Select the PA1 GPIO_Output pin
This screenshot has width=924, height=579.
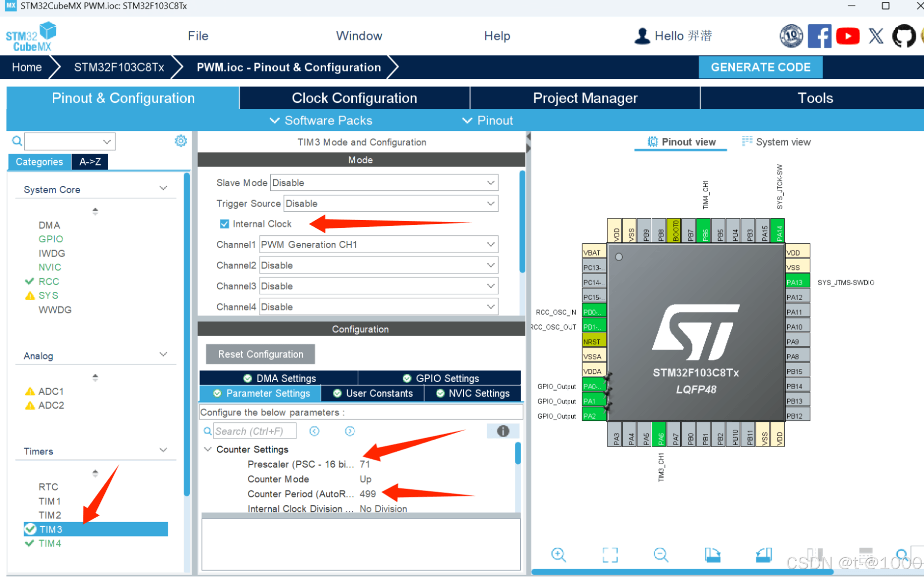pos(594,401)
